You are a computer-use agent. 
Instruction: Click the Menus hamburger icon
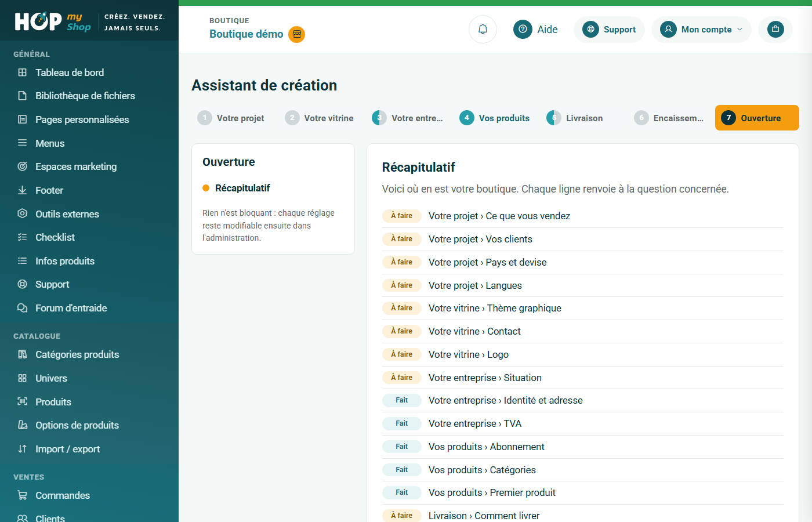tap(23, 143)
